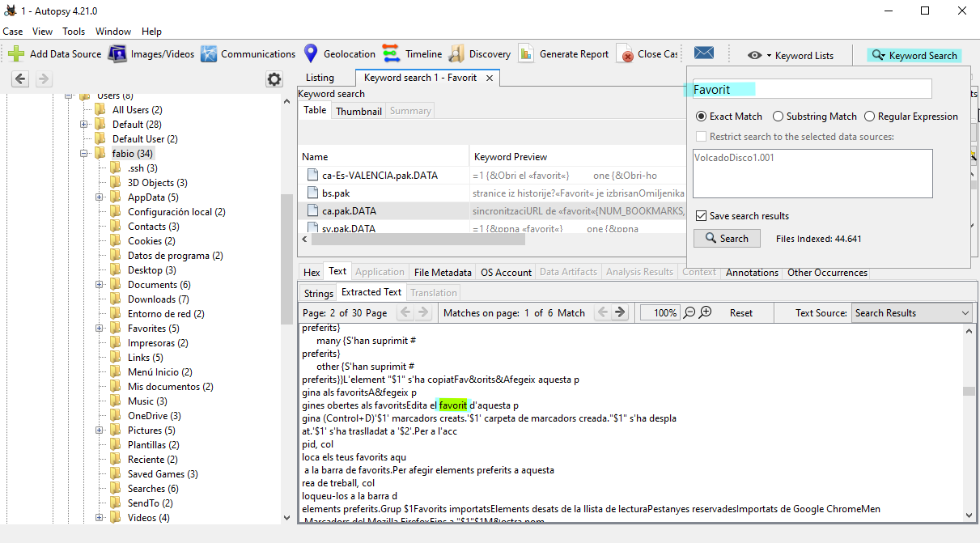Select the Substring Match radio option

778,117
